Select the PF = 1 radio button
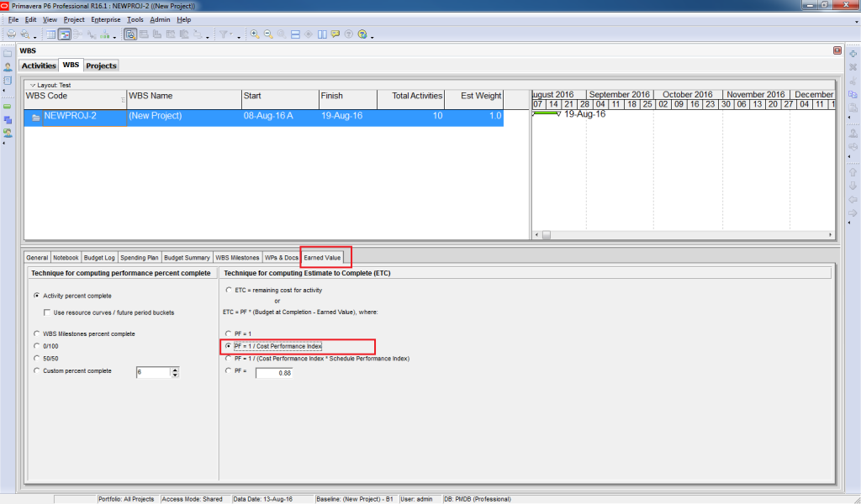Viewport: 861px width, 504px height. (x=229, y=333)
